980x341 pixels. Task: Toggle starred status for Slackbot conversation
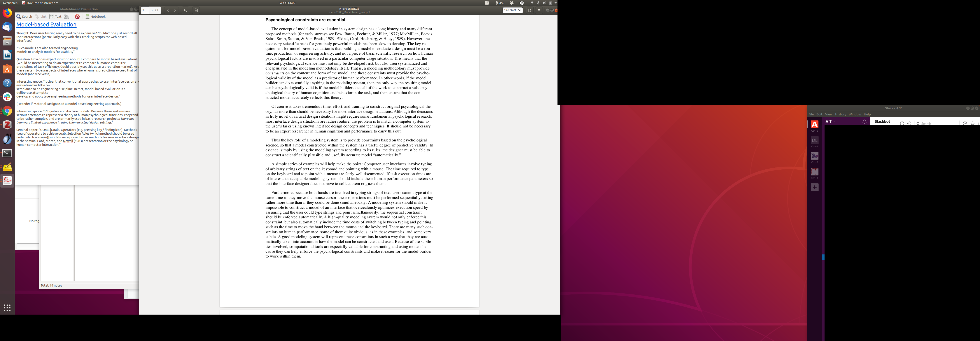972,123
